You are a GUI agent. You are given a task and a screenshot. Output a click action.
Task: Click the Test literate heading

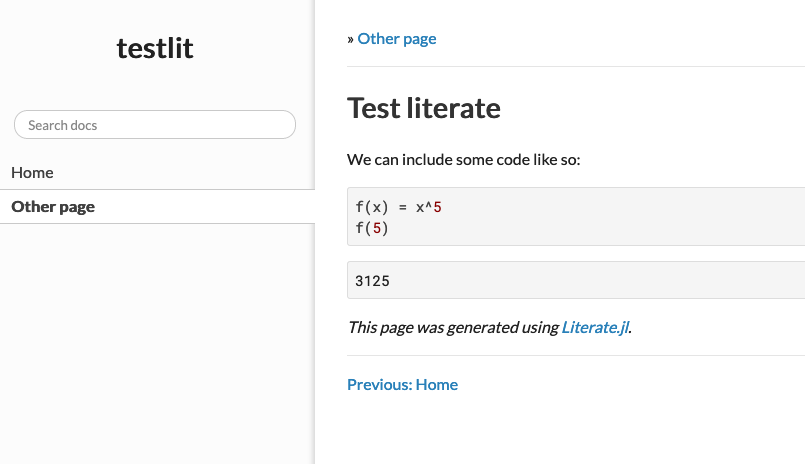pyautogui.click(x=423, y=108)
